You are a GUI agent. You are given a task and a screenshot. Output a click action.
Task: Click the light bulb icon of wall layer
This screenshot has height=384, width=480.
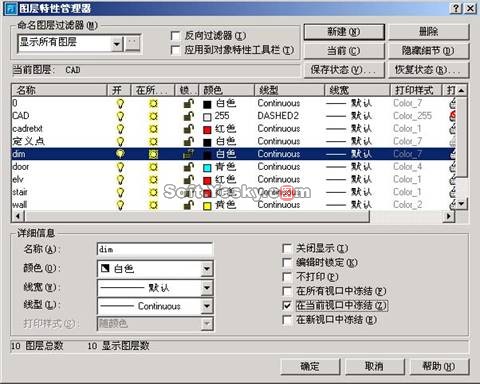click(x=120, y=205)
